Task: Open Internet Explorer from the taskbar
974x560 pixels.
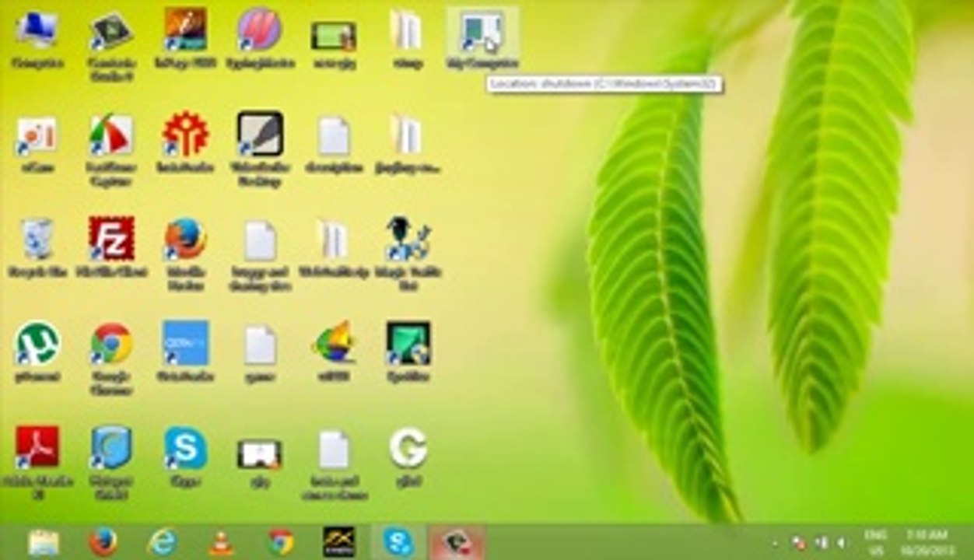Action: [163, 542]
